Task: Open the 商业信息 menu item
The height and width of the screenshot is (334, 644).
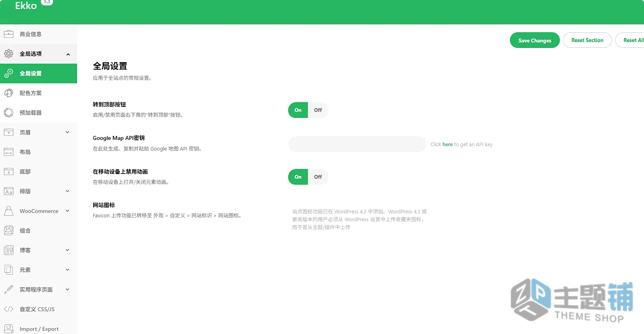Action: pyautogui.click(x=39, y=34)
